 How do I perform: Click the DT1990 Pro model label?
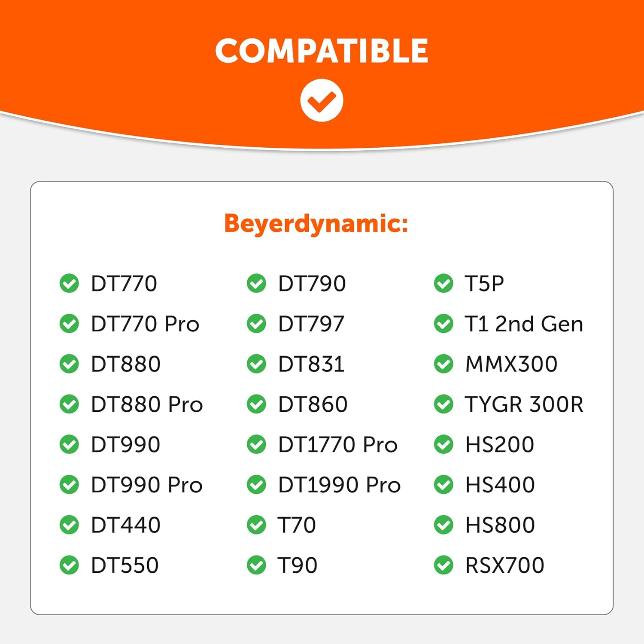tap(339, 485)
